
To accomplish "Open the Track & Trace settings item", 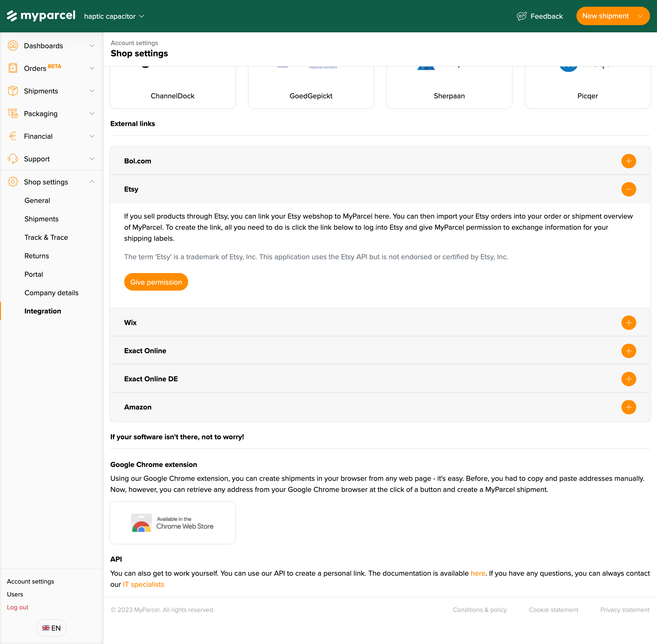I will [46, 238].
